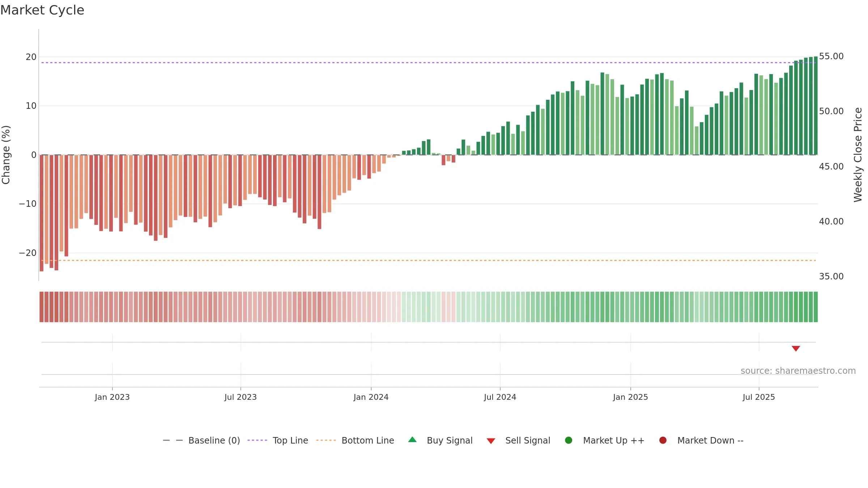Click the 55.00 right-axis price label

pyautogui.click(x=831, y=56)
